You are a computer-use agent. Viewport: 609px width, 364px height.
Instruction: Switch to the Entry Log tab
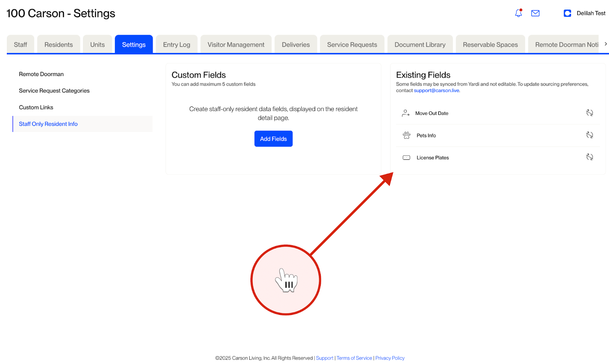tap(176, 44)
